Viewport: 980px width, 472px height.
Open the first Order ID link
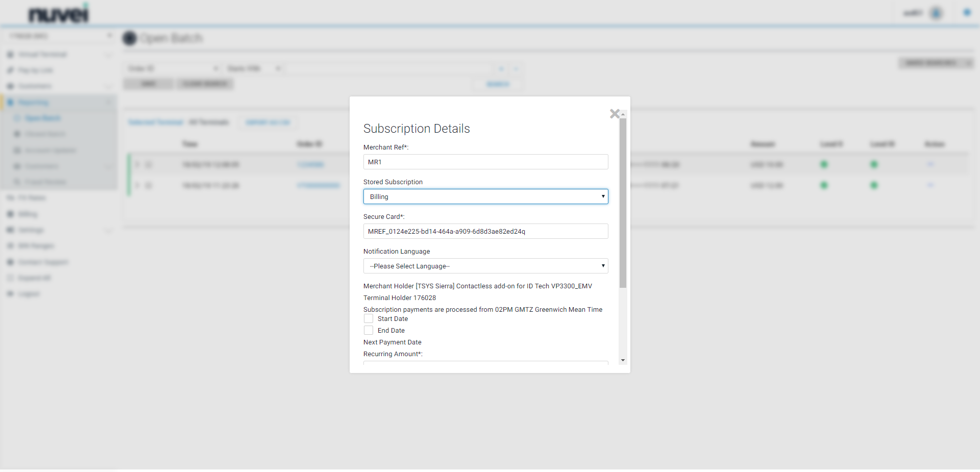[311, 164]
